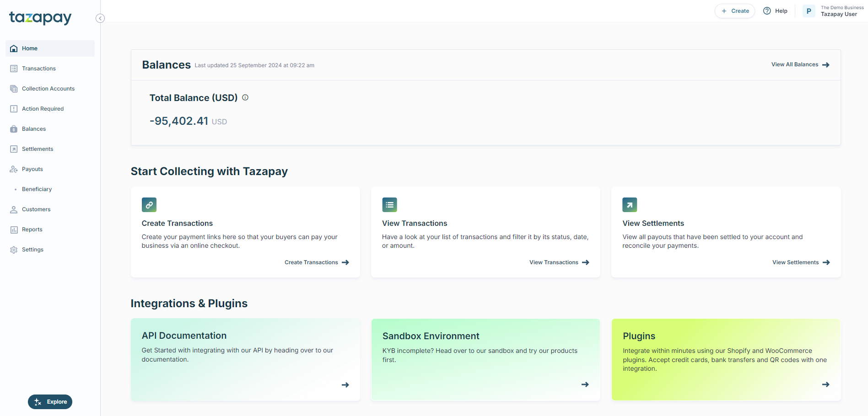The height and width of the screenshot is (416, 868).
Task: Click the View Transactions list card icon
Action: [x=390, y=205]
